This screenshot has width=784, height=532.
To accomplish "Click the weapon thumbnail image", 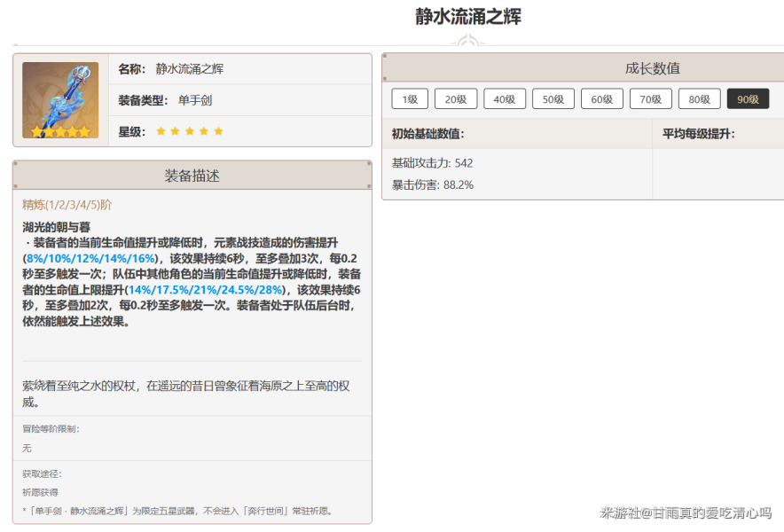I will click(60, 100).
